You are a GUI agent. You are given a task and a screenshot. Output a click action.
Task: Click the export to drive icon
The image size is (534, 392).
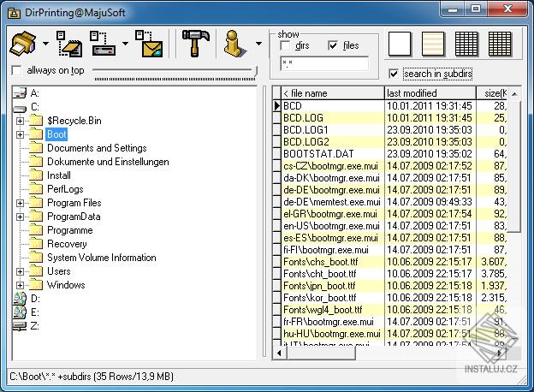coord(104,44)
